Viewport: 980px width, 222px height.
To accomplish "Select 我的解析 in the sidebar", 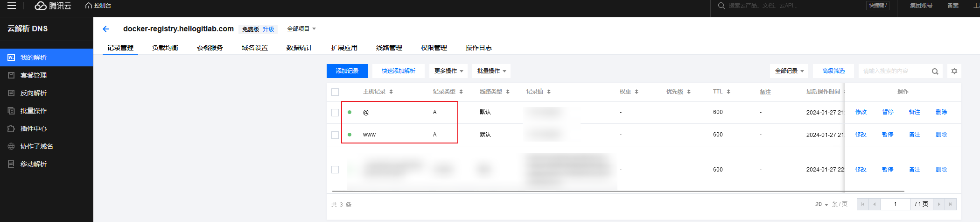I will point(47,57).
